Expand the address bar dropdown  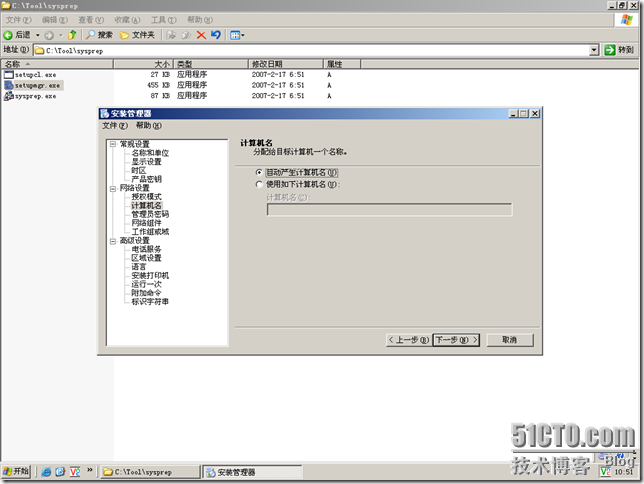pyautogui.click(x=594, y=50)
